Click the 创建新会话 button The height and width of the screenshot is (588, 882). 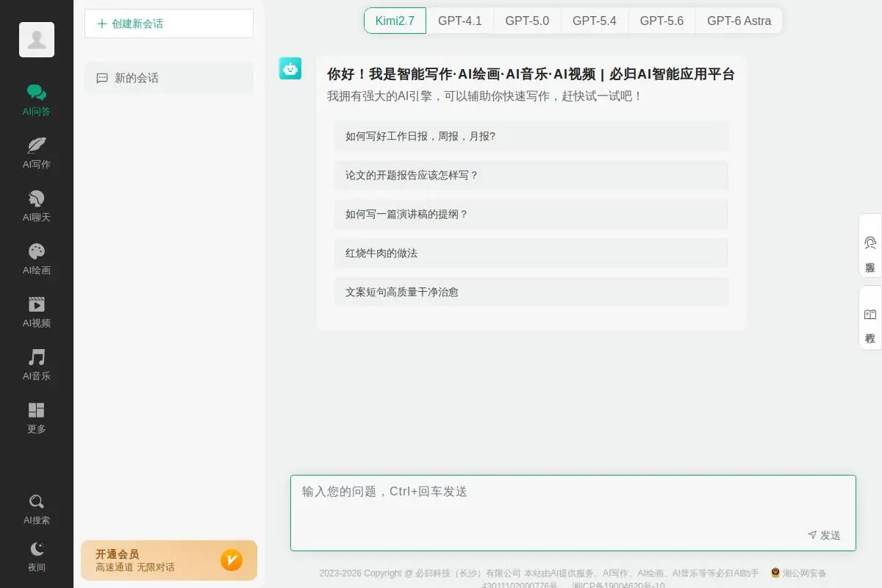click(169, 24)
